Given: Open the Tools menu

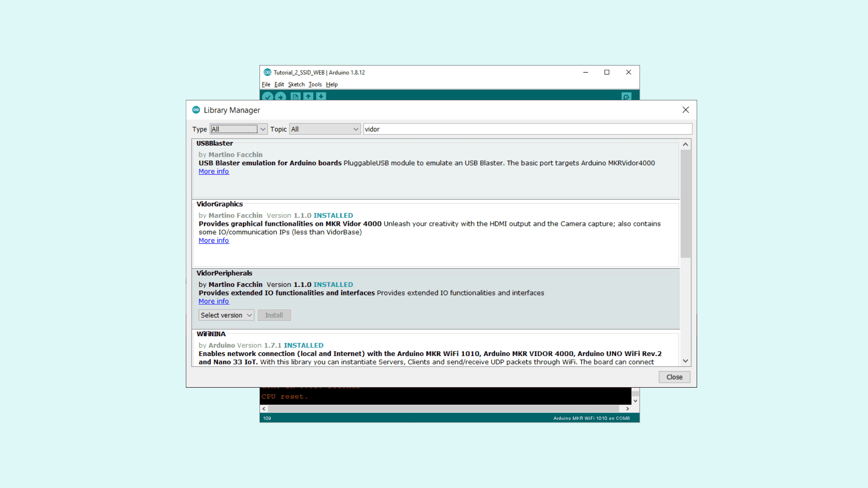Looking at the screenshot, I should point(315,84).
